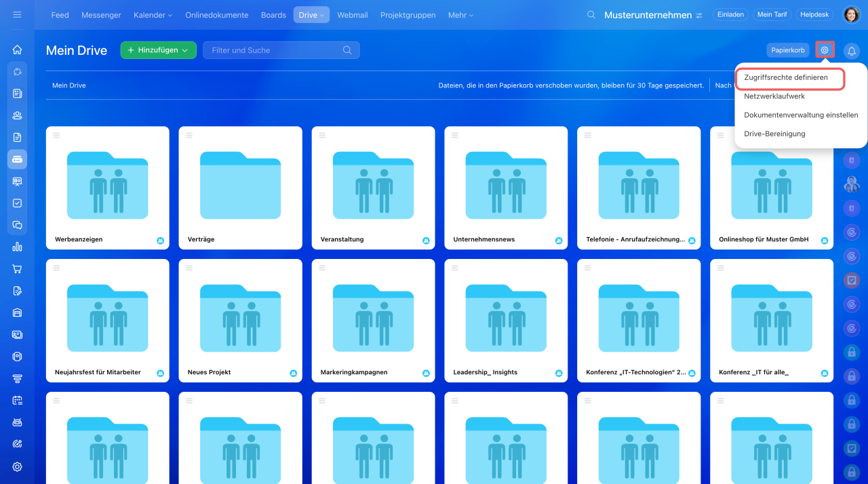Click the folder name Veranstaltung

[x=342, y=239]
